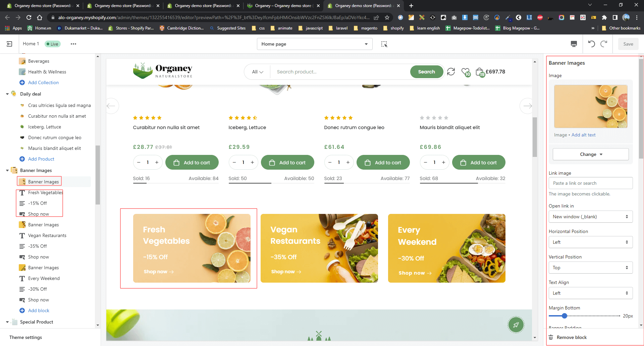Click the Remove block button
This screenshot has height=346, width=644.
coord(572,337)
